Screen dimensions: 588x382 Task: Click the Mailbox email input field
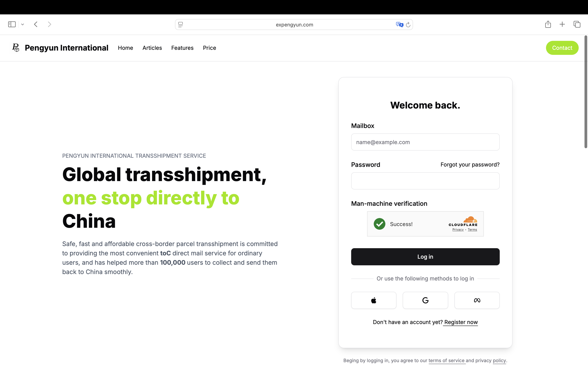(x=425, y=142)
